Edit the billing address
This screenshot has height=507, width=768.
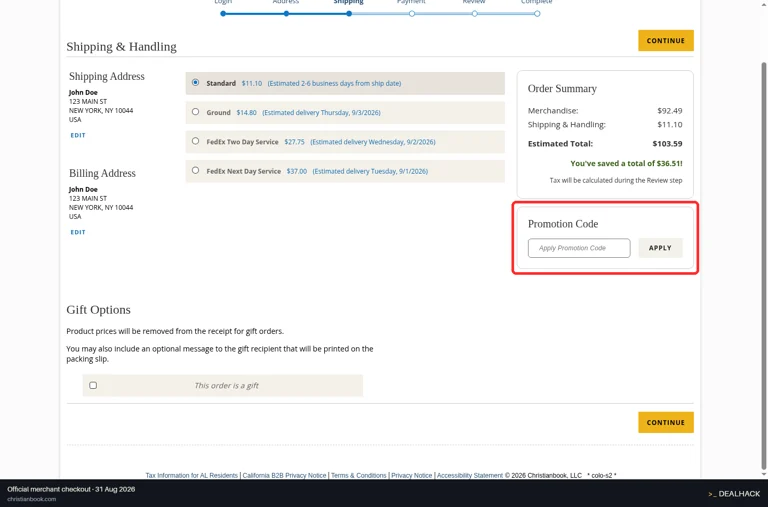(x=78, y=232)
